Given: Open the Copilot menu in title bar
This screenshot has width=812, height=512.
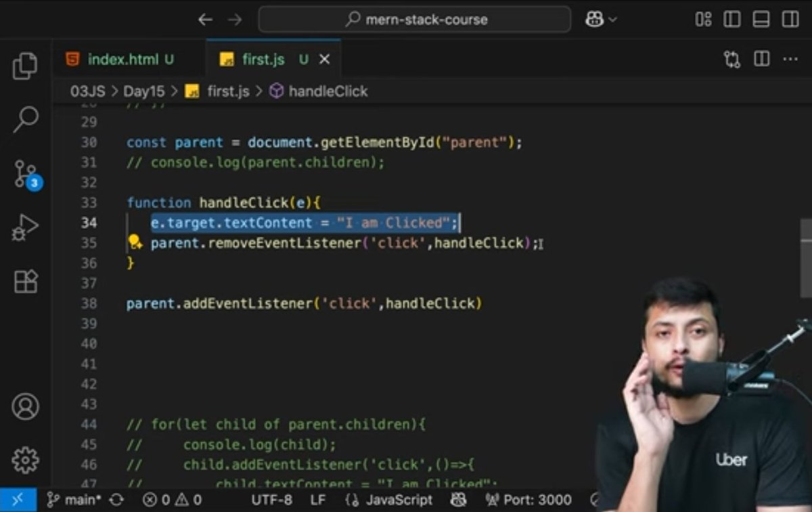Looking at the screenshot, I should pos(601,20).
